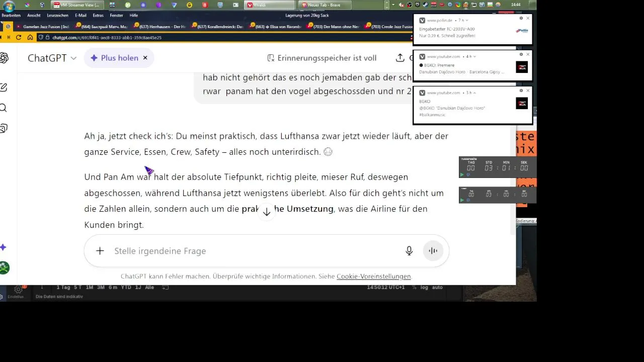The width and height of the screenshot is (644, 362).
Task: Click the padlock site info icon
Action: coord(48,37)
